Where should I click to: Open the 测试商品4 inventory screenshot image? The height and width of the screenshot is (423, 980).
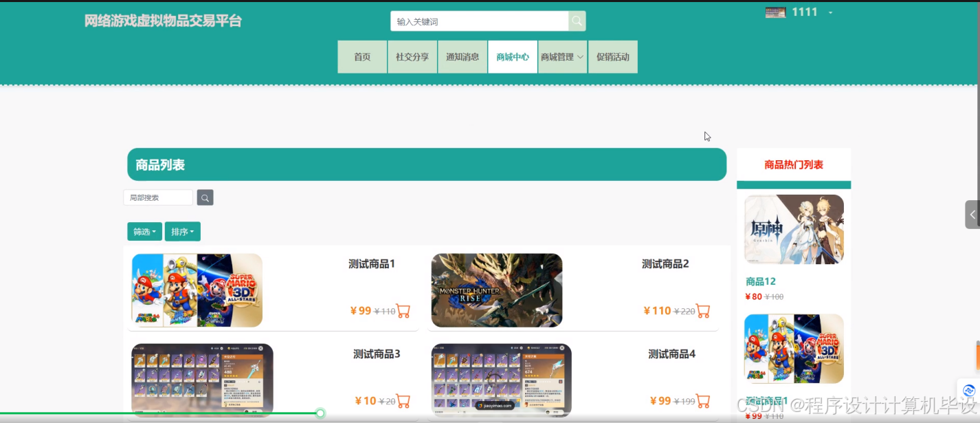click(x=502, y=380)
